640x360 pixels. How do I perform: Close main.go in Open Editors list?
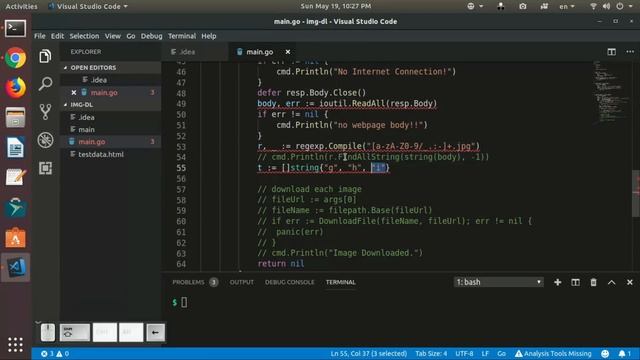(x=74, y=93)
